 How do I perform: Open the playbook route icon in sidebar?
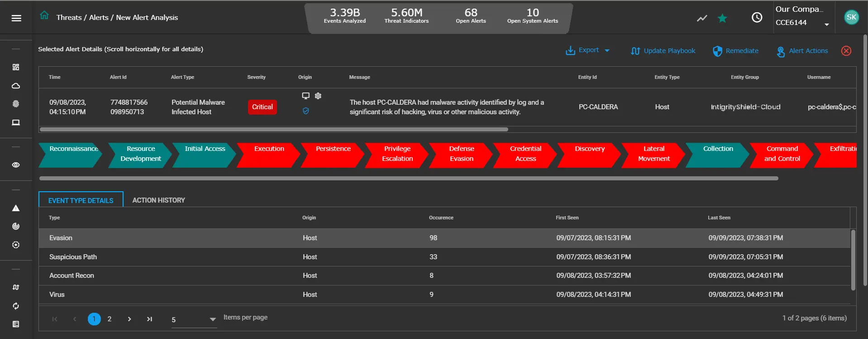point(16,287)
